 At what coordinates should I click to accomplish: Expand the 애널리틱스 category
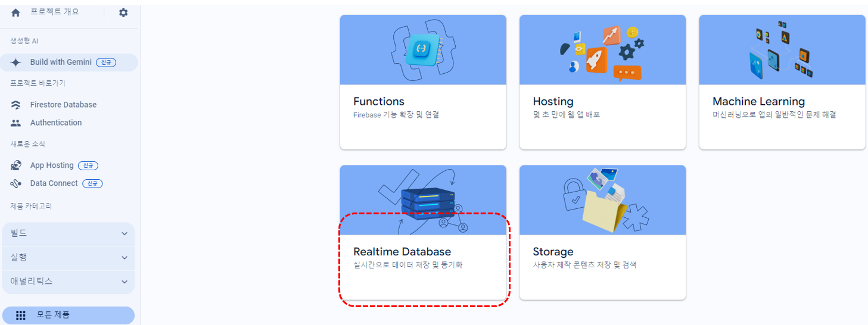tap(69, 282)
